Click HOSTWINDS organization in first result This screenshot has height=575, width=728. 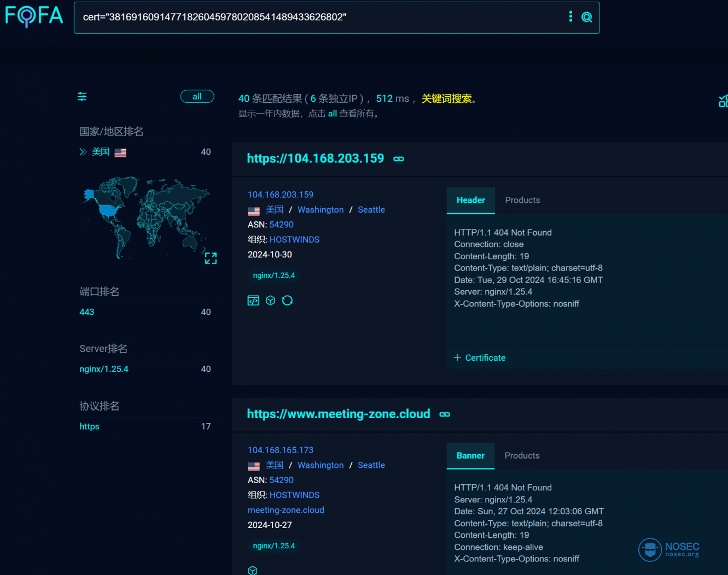tap(294, 240)
